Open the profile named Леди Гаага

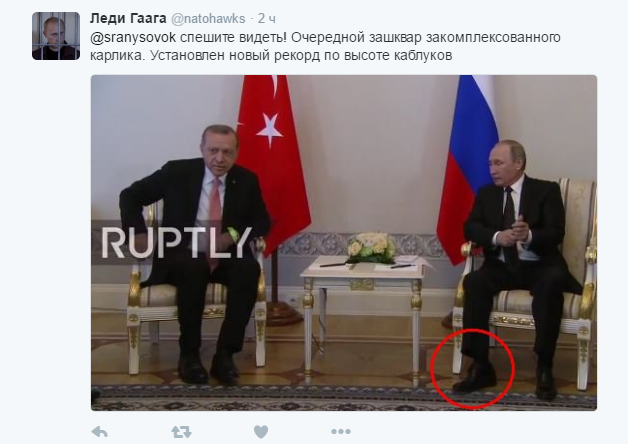point(128,18)
